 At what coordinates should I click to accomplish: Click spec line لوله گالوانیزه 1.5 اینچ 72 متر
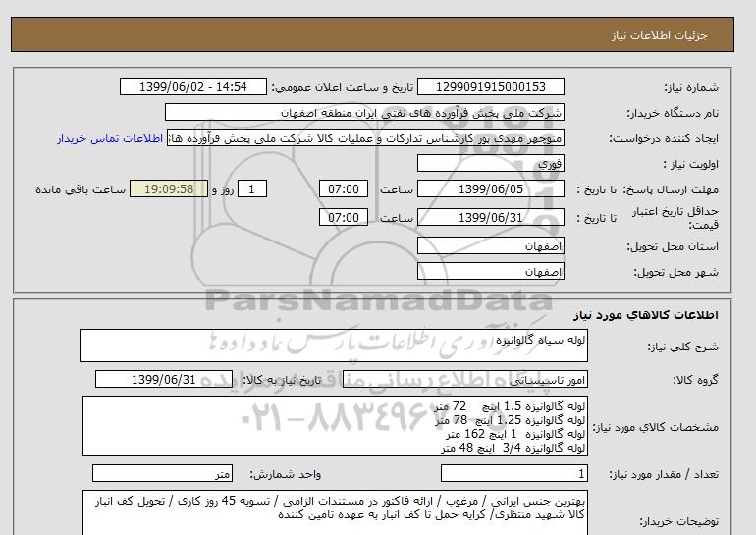(510, 406)
